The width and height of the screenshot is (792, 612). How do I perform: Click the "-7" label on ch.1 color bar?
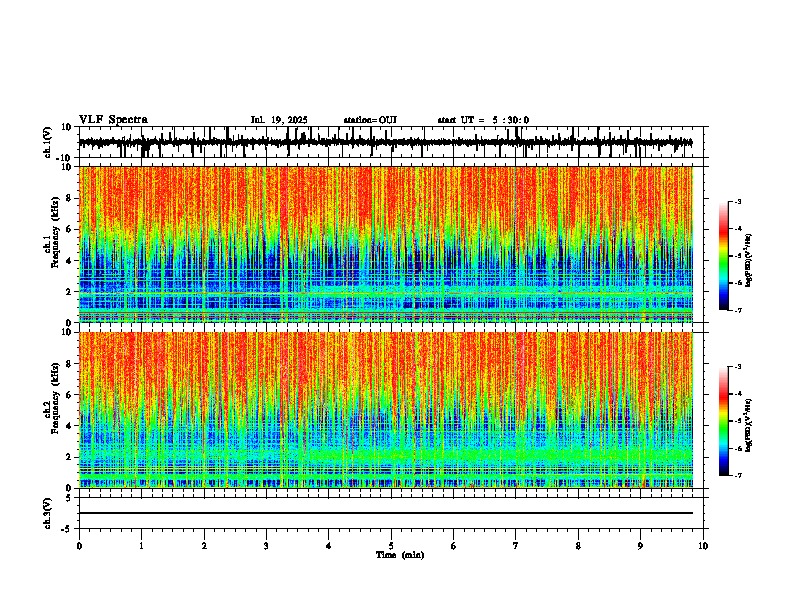point(738,310)
